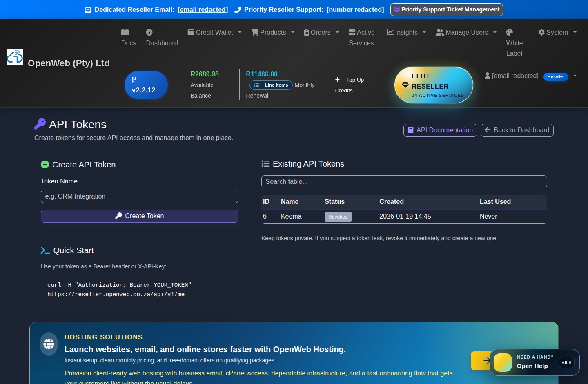Click the hosting banner yellow arrow button
The image size is (588, 384).
pyautogui.click(x=481, y=360)
